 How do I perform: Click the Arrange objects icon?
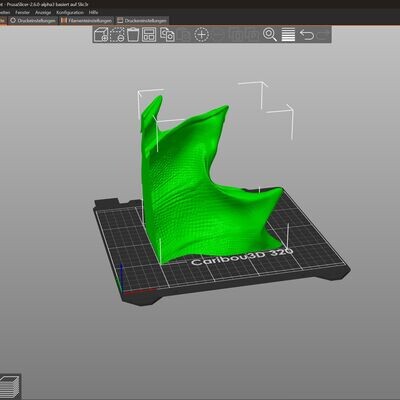(149, 35)
